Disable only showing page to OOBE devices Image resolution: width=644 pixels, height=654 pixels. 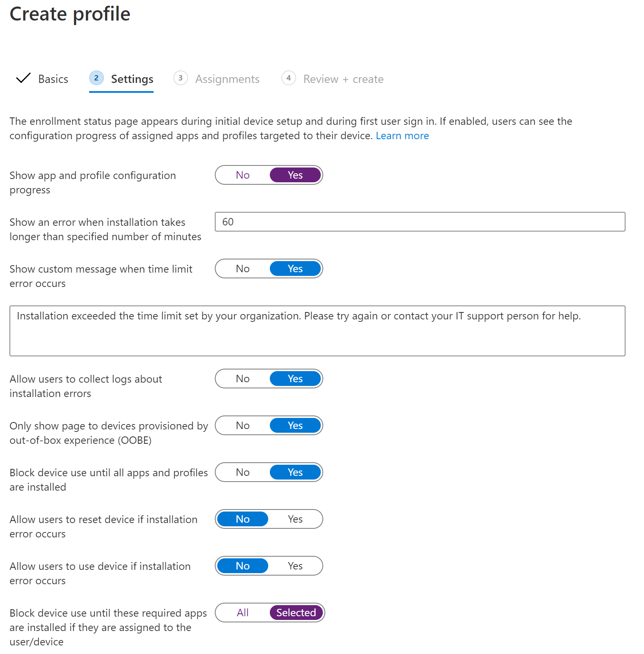(x=242, y=425)
